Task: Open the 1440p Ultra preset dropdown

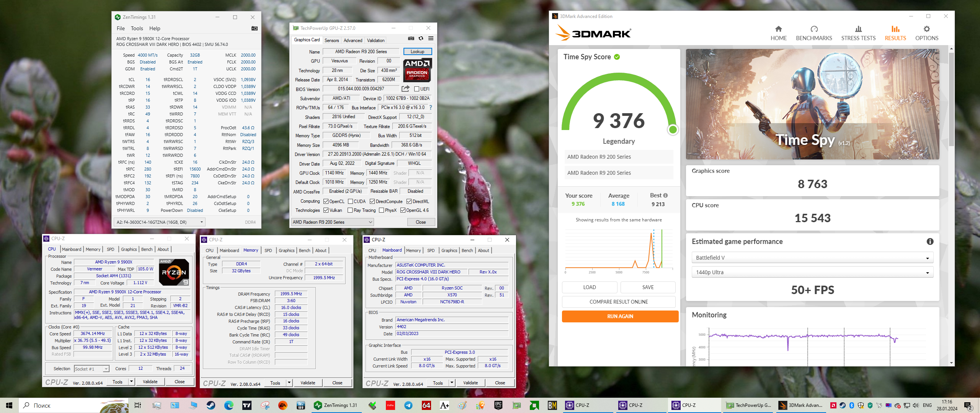Action: click(x=812, y=272)
